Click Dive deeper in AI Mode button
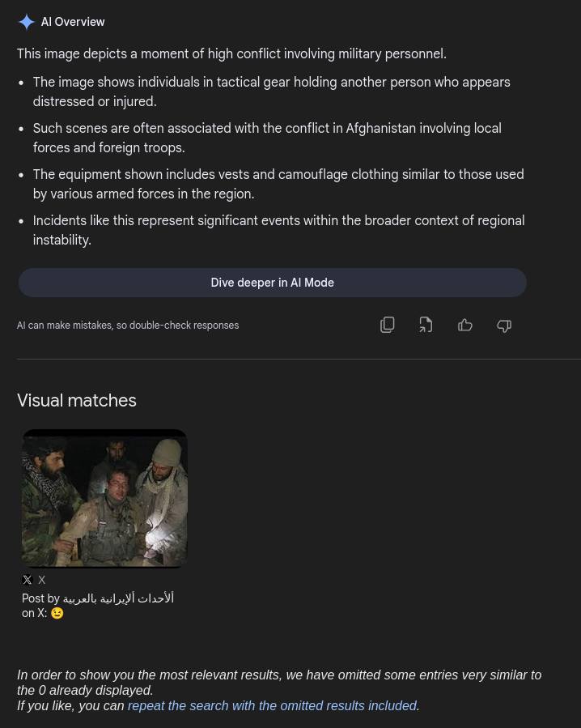581x728 pixels. tap(272, 282)
